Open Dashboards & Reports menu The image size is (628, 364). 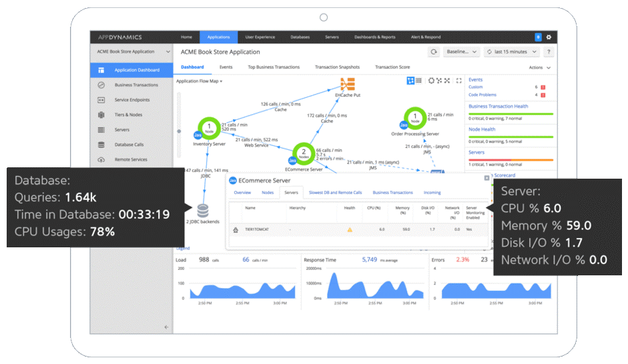[x=374, y=37]
